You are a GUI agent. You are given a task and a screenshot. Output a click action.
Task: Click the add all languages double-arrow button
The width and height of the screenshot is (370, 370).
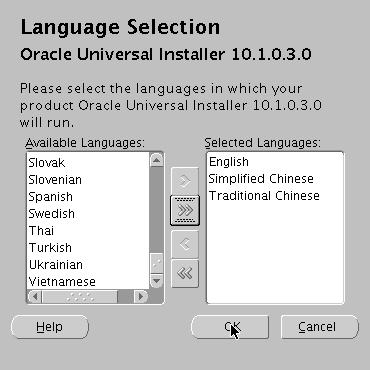[185, 211]
